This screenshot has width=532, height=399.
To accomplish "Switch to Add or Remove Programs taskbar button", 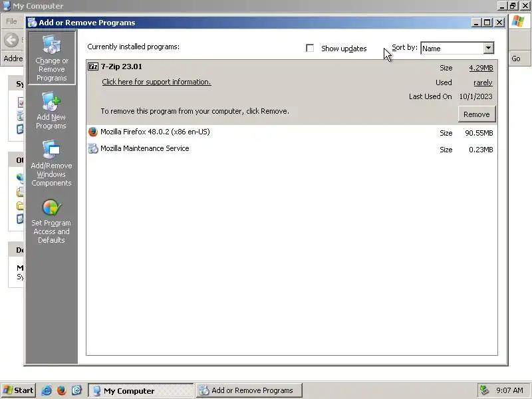I will (249, 390).
